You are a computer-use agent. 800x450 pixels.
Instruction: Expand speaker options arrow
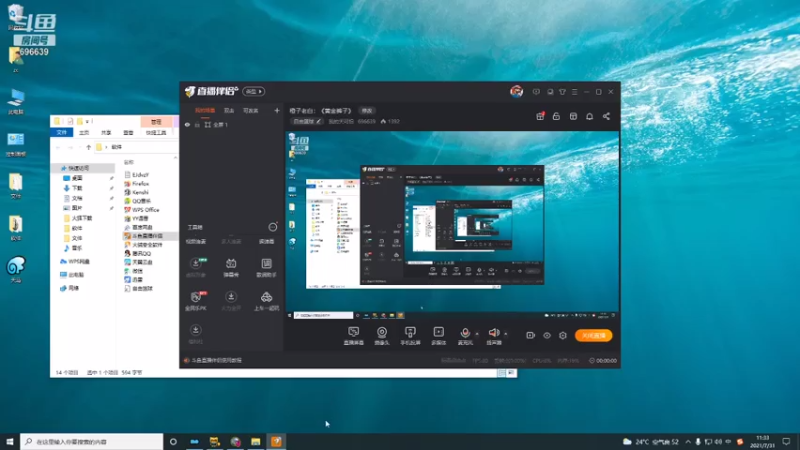[x=506, y=334]
